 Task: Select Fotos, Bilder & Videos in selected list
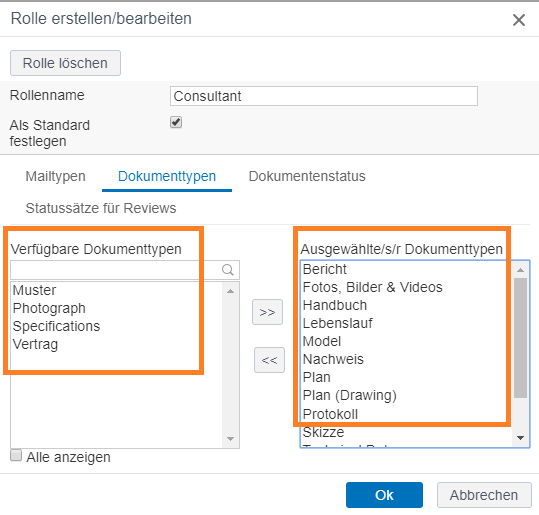[373, 287]
